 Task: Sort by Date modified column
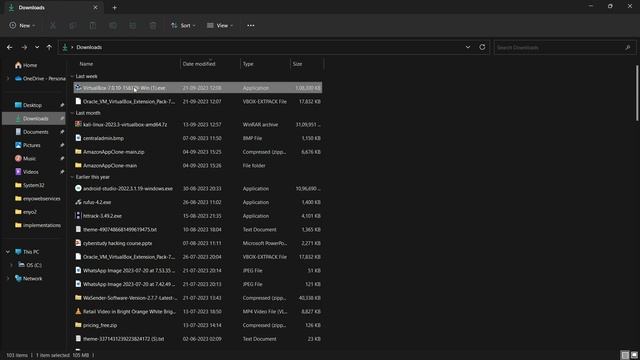(199, 64)
